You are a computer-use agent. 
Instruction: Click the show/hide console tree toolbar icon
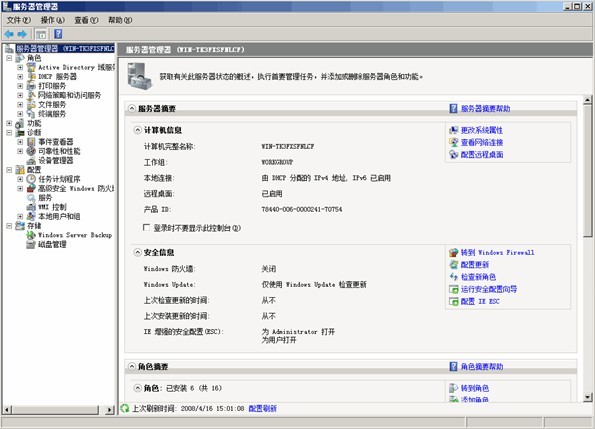41,34
